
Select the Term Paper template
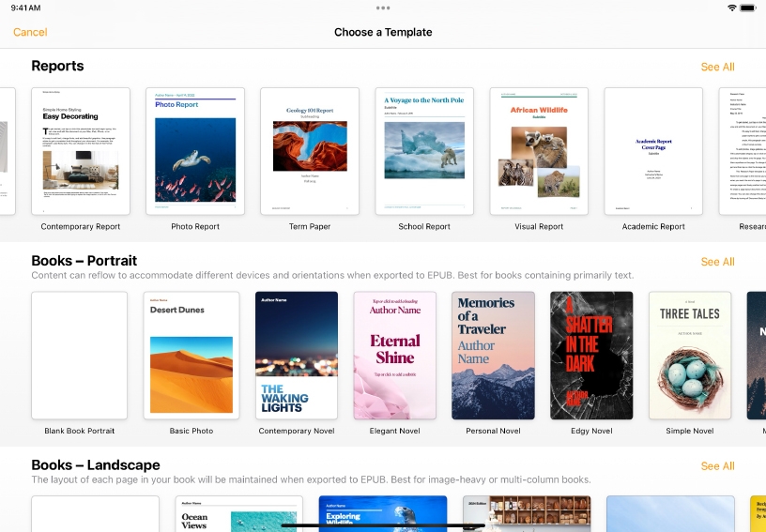point(310,151)
